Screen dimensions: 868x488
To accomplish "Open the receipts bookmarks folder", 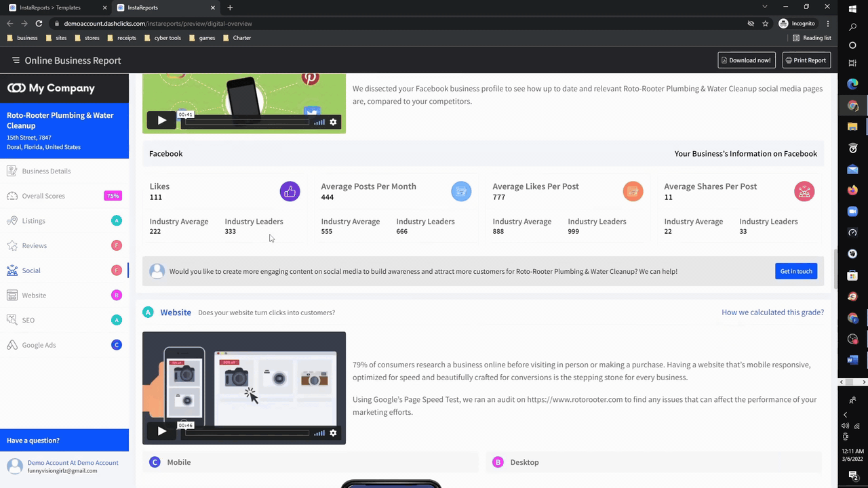I will point(122,38).
